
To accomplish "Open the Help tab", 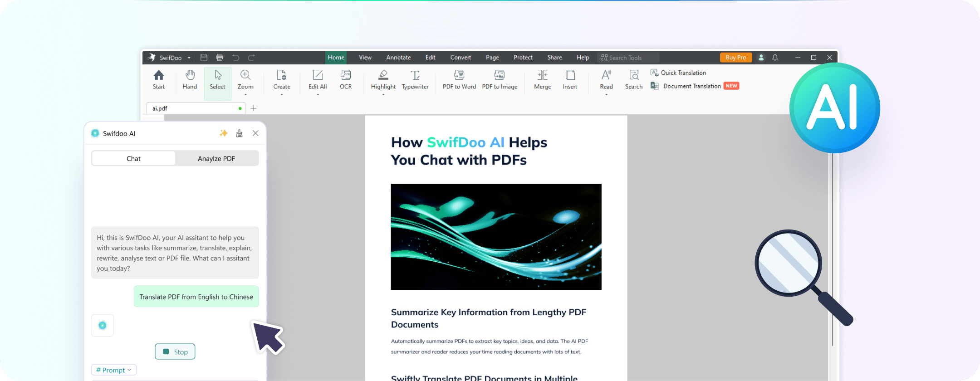I will click(583, 58).
